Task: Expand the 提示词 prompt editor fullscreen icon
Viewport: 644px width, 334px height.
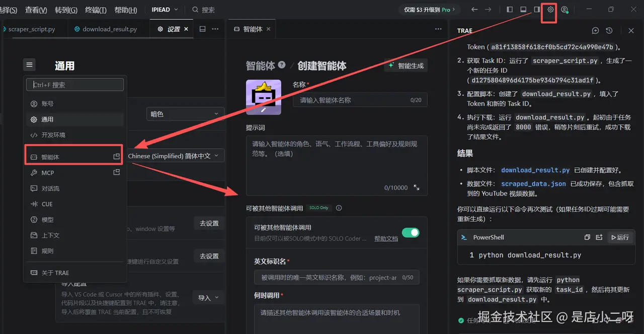Action: click(417, 187)
